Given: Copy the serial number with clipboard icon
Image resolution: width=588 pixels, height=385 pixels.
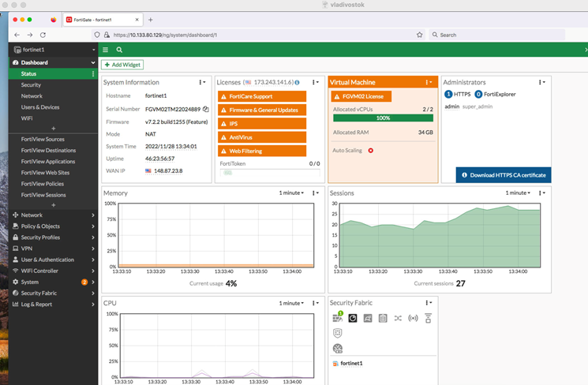Looking at the screenshot, I should pyautogui.click(x=205, y=109).
